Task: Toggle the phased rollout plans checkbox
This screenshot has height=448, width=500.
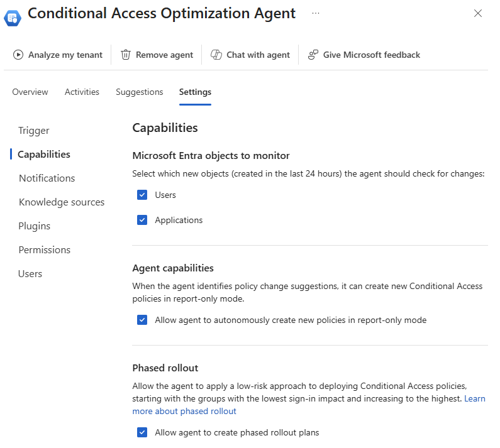Action: point(142,432)
